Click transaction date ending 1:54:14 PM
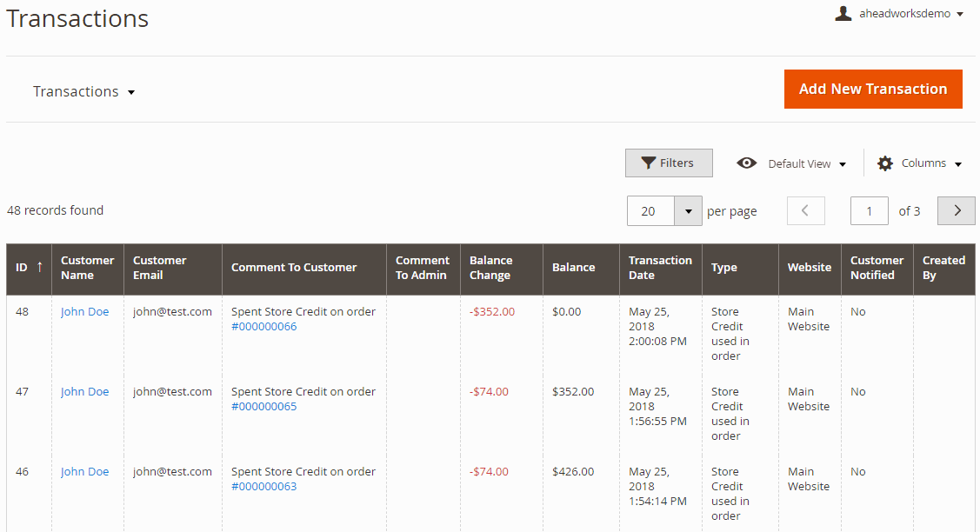980x532 pixels. (657, 487)
